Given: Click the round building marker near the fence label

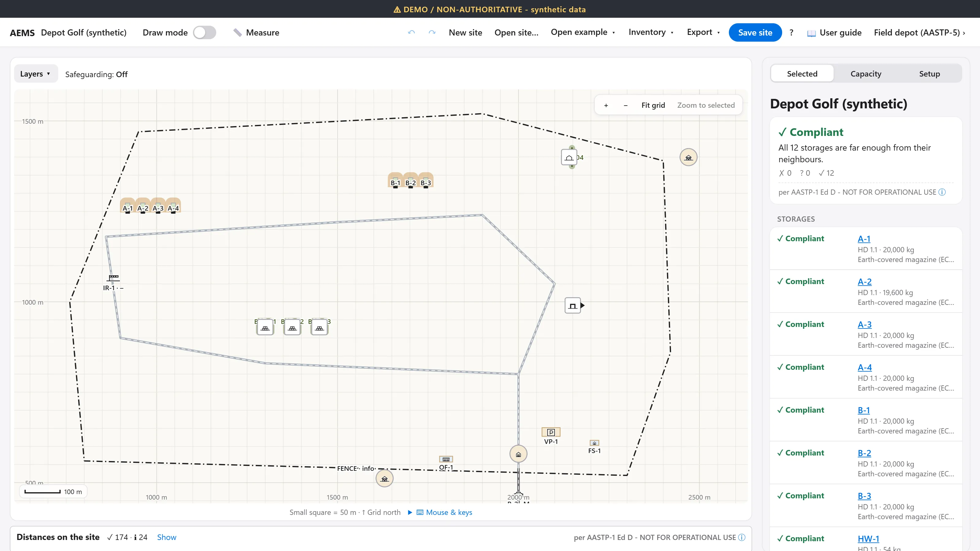Looking at the screenshot, I should pos(385,478).
